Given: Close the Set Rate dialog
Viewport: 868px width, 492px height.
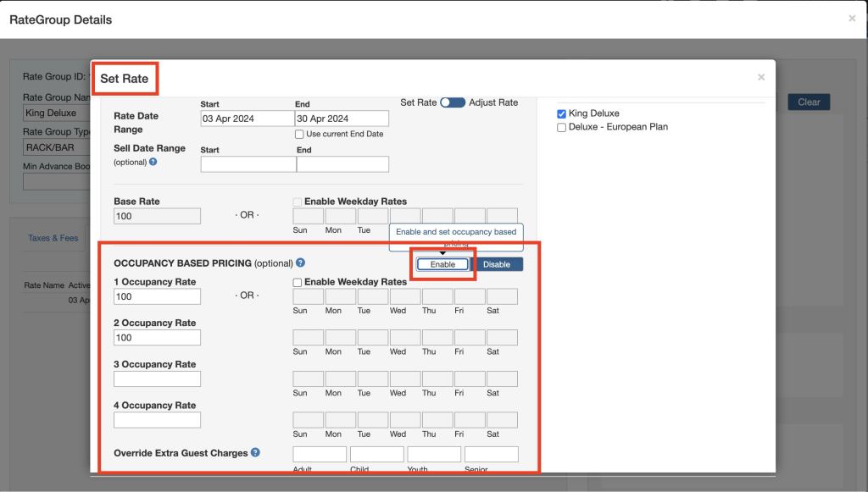Looking at the screenshot, I should (x=760, y=75).
